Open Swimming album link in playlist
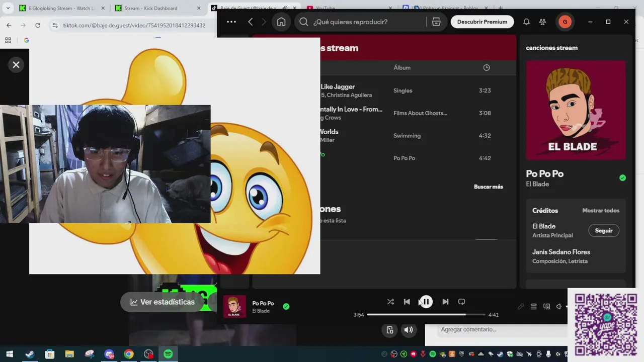644x362 pixels. click(407, 136)
